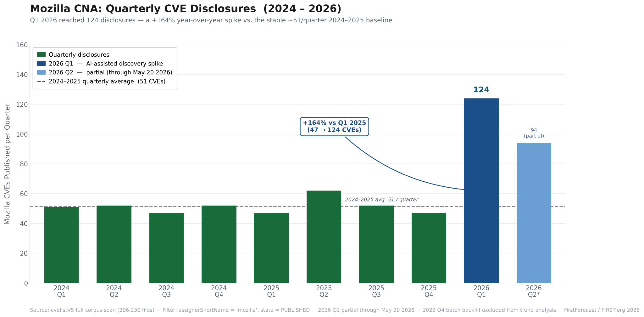
Task: Click the x-axis label '2024 Q2'
Action: (114, 291)
